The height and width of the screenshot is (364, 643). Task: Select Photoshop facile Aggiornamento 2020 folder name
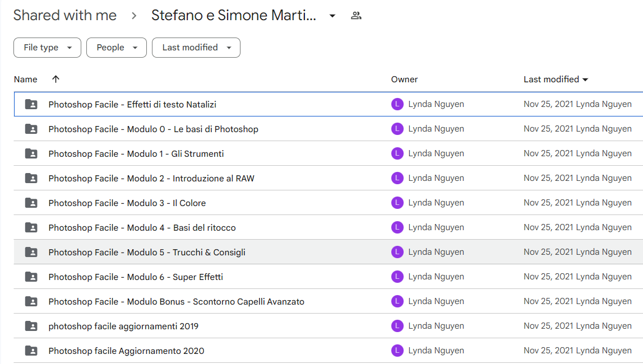tap(126, 351)
